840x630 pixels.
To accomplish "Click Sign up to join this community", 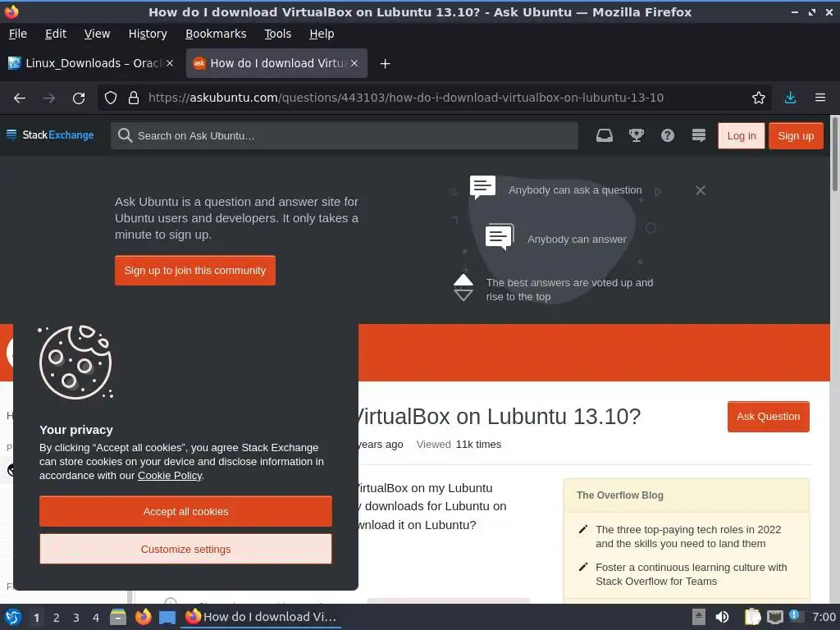I will click(195, 271).
